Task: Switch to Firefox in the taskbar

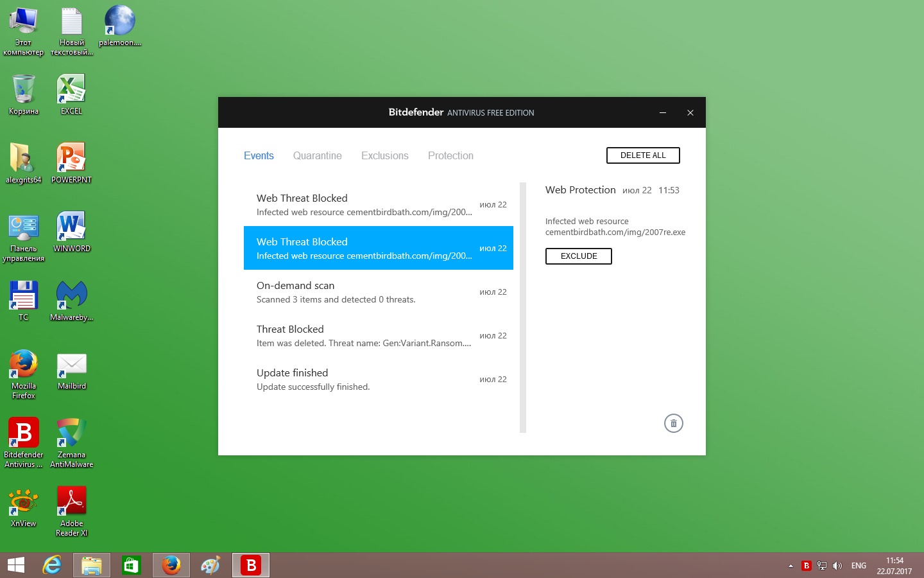Action: click(171, 565)
